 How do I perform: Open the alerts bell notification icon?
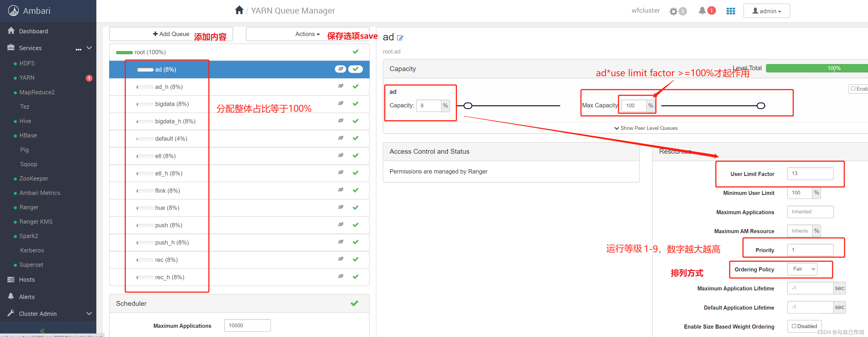click(x=702, y=11)
